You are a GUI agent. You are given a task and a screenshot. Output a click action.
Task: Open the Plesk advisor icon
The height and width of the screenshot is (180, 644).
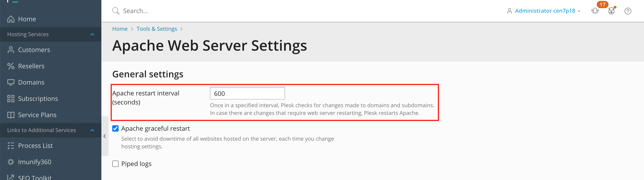coord(611,11)
